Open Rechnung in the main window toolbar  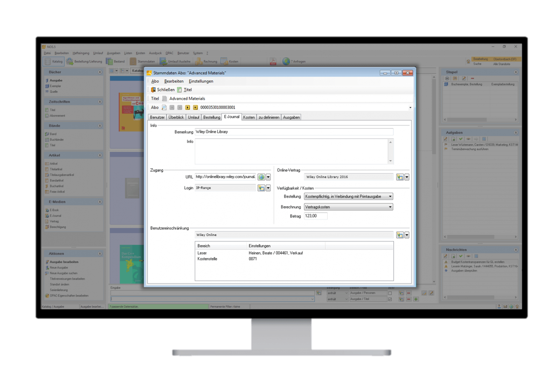[206, 62]
